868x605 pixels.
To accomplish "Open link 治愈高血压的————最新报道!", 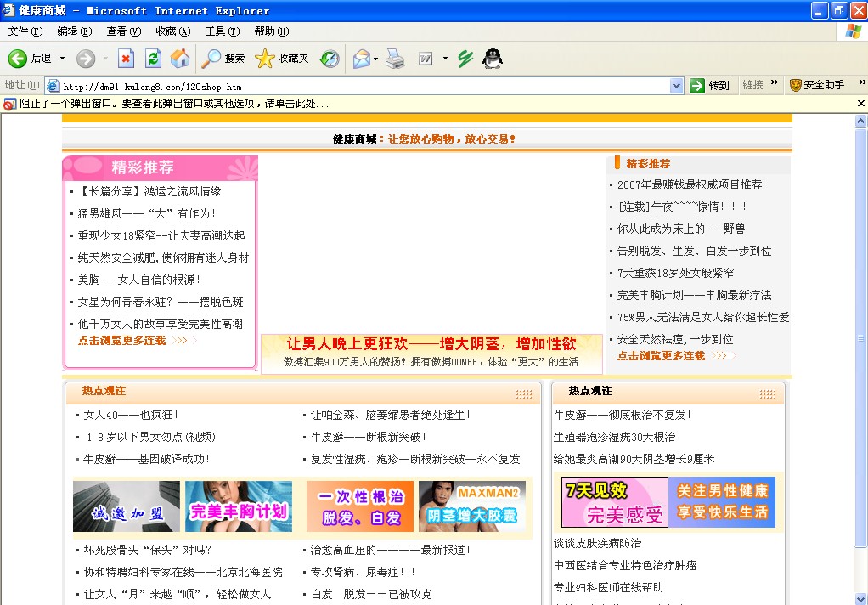I will [x=391, y=550].
